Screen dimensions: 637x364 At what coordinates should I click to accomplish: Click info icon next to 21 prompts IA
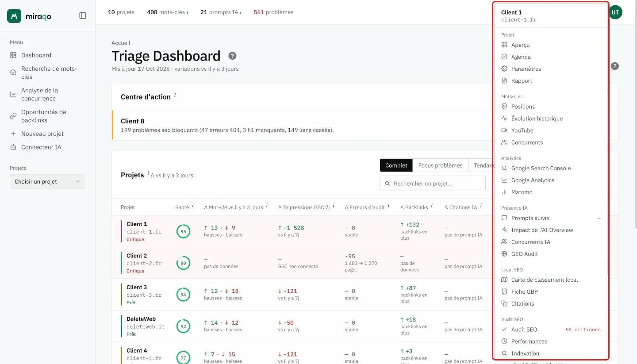click(x=240, y=12)
